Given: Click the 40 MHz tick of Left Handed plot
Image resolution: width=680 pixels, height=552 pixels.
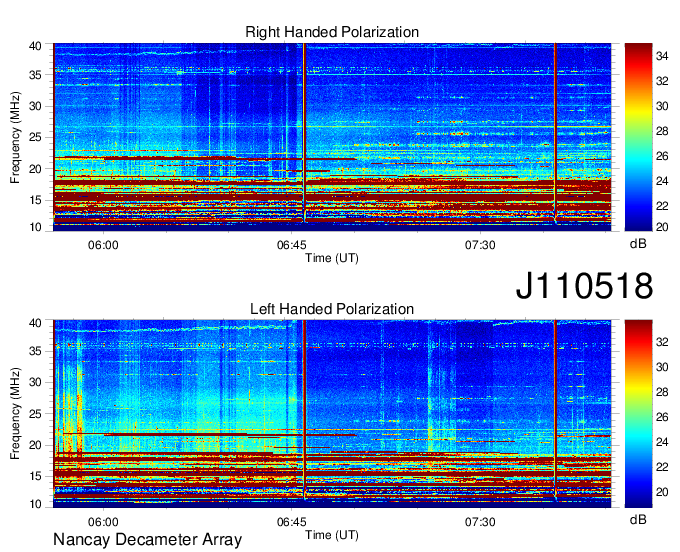Looking at the screenshot, I should (36, 323).
